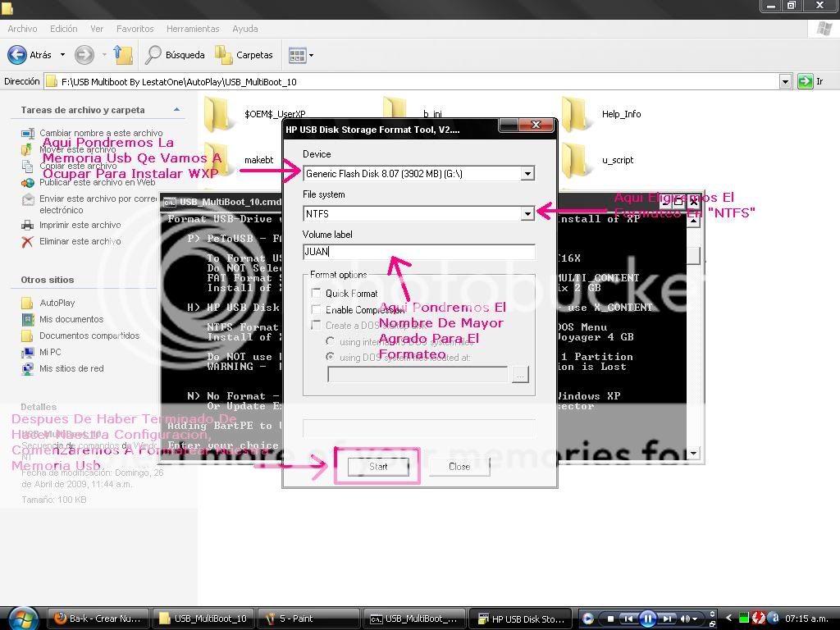The image size is (840, 630).
Task: Collapse the Tareas de archivo y carpeta panel
Action: (177, 110)
